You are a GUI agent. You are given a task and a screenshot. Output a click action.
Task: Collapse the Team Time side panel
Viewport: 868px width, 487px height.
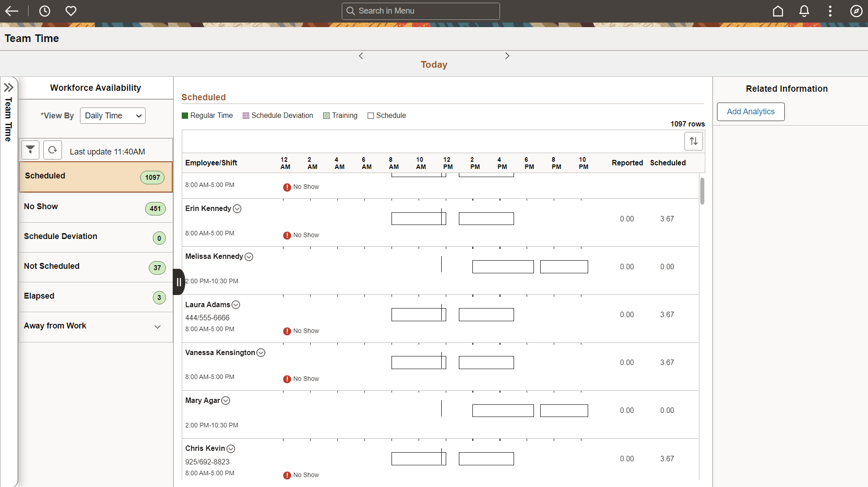[x=9, y=87]
